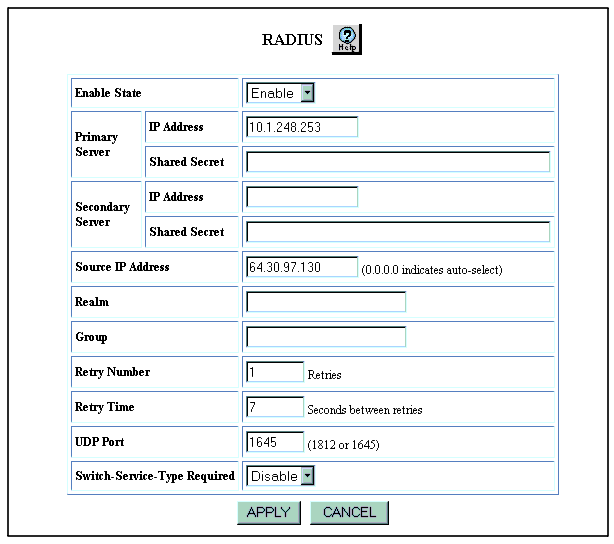Select the Group text field
The width and height of the screenshot is (614, 544).
point(326,336)
